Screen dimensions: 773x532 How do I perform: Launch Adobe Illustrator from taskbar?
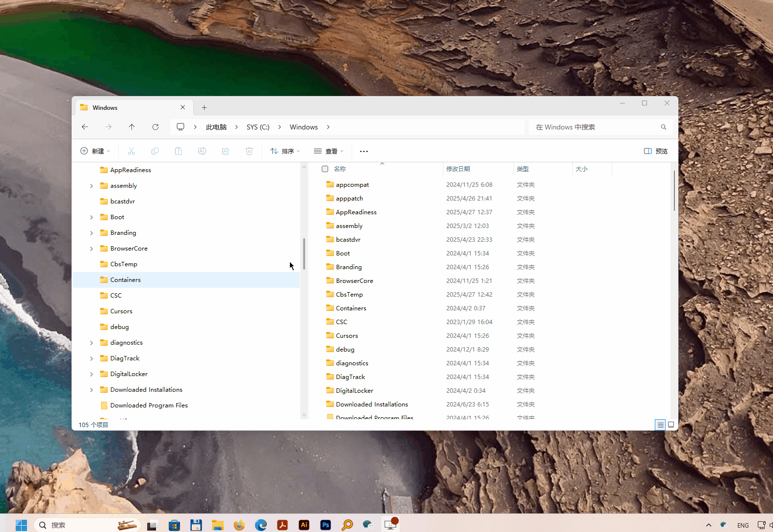click(304, 525)
